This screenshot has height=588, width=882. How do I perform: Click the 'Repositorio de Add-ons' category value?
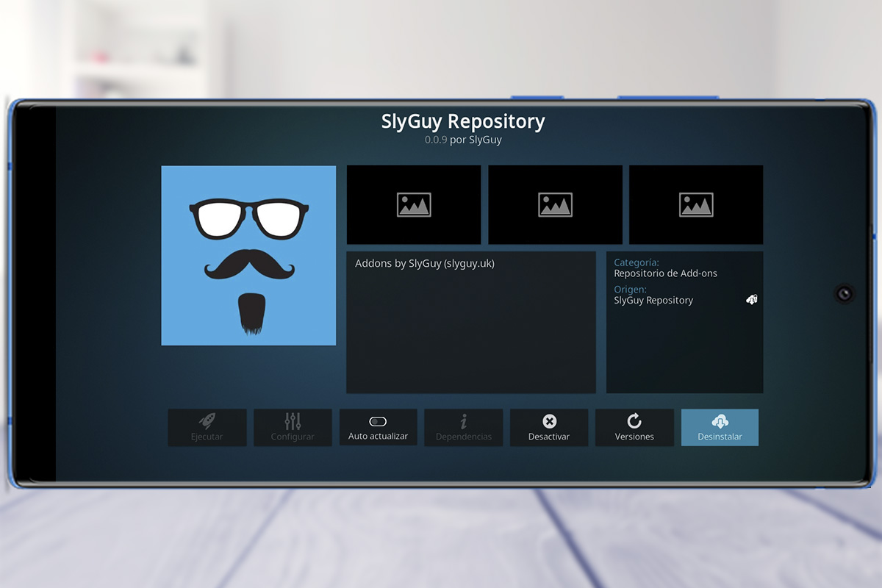coord(666,273)
